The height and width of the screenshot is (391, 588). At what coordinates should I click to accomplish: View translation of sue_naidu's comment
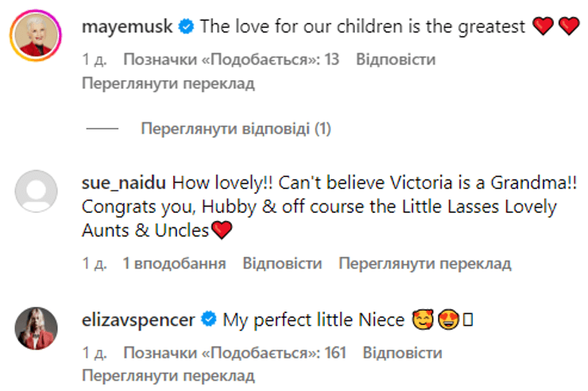(425, 264)
